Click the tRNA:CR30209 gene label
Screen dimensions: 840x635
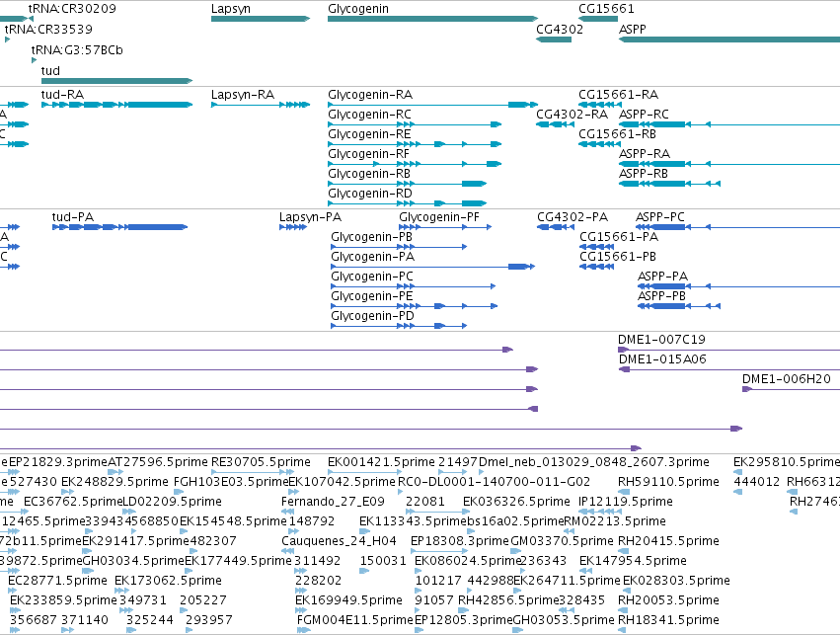tap(72, 9)
